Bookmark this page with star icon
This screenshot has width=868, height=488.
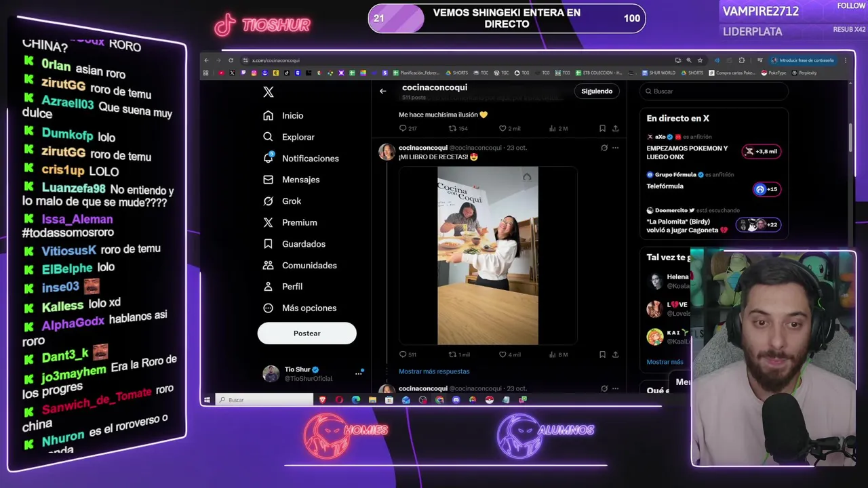point(700,60)
